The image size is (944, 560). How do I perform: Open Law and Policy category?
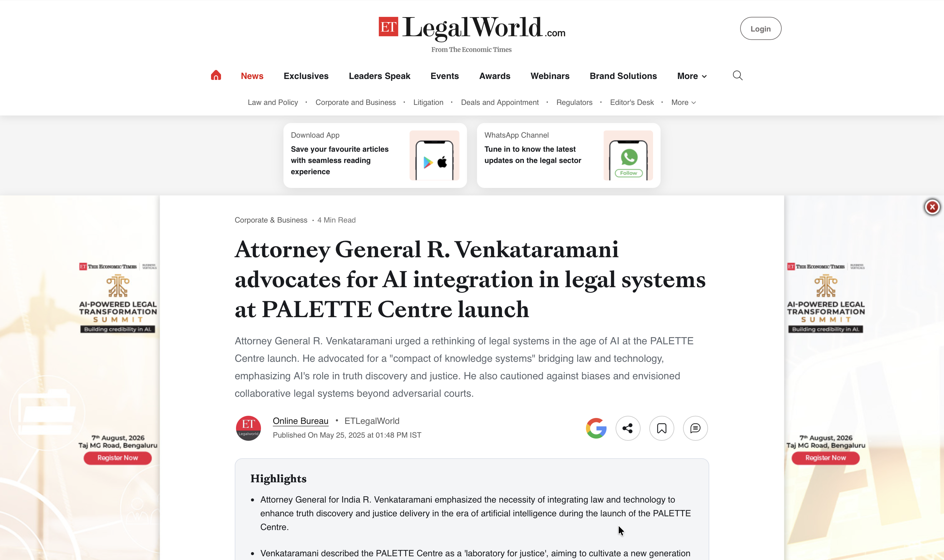(273, 102)
